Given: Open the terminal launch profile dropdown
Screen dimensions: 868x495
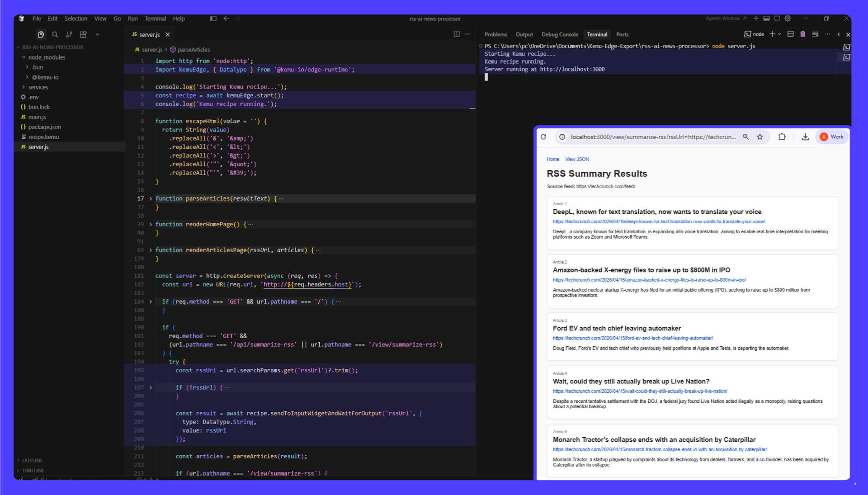Looking at the screenshot, I should coord(779,34).
